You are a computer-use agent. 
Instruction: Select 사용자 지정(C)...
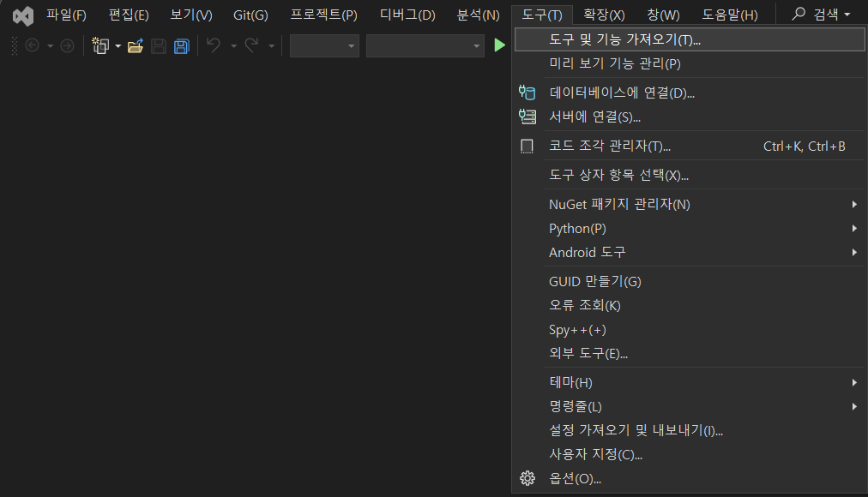(690, 454)
